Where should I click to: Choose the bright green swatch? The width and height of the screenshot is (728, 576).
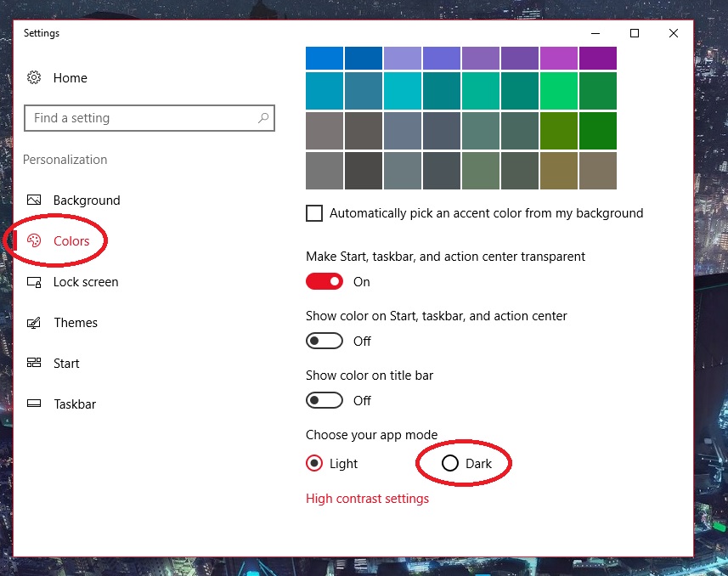pyautogui.click(x=559, y=91)
